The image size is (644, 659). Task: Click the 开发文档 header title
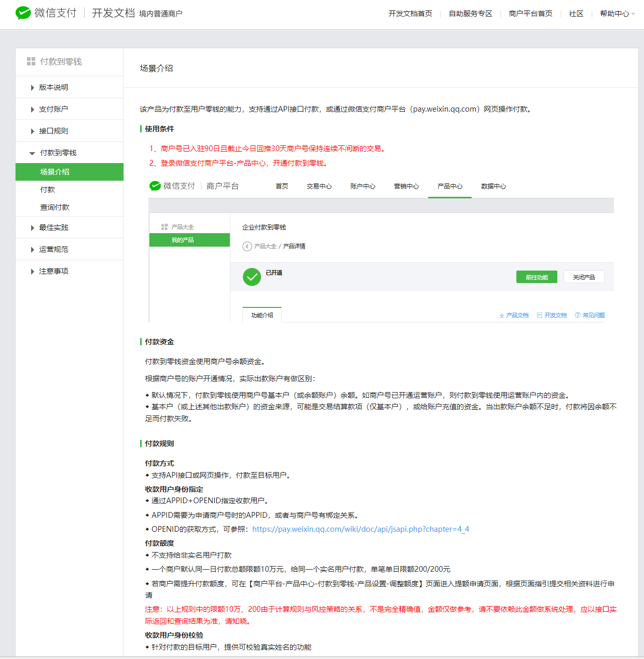113,13
